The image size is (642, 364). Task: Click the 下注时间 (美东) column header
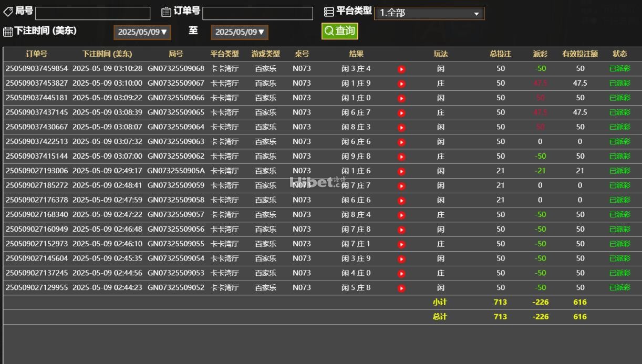(107, 54)
